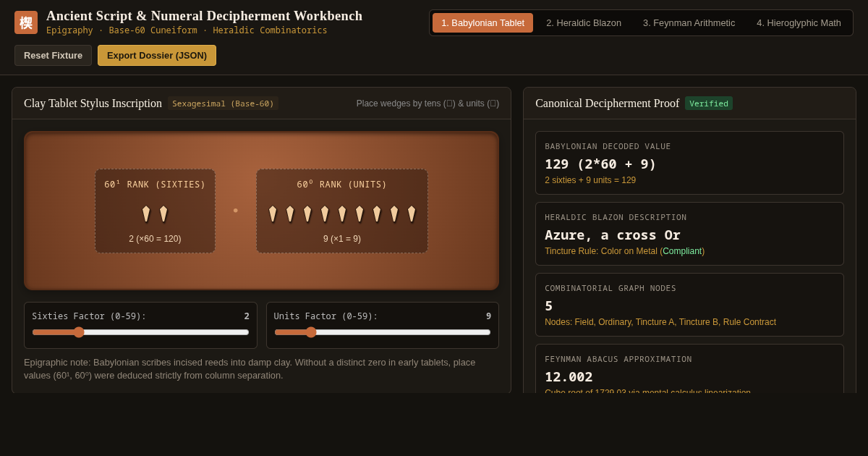Switch to the Babylonian Tablet tab
The width and height of the screenshot is (868, 456).
pos(482,22)
